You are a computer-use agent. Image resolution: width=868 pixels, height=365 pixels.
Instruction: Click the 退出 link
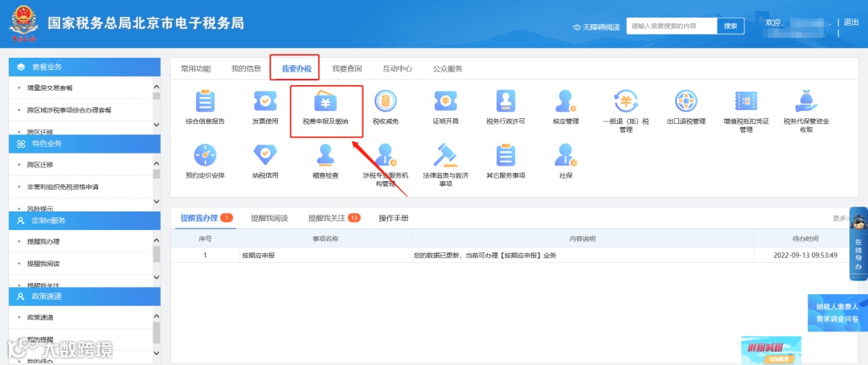851,23
